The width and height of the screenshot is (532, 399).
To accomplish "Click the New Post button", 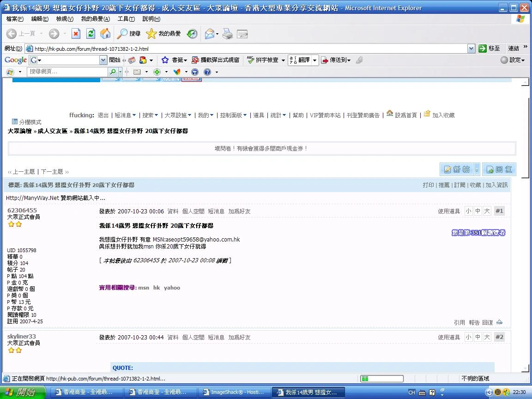I will tap(457, 169).
